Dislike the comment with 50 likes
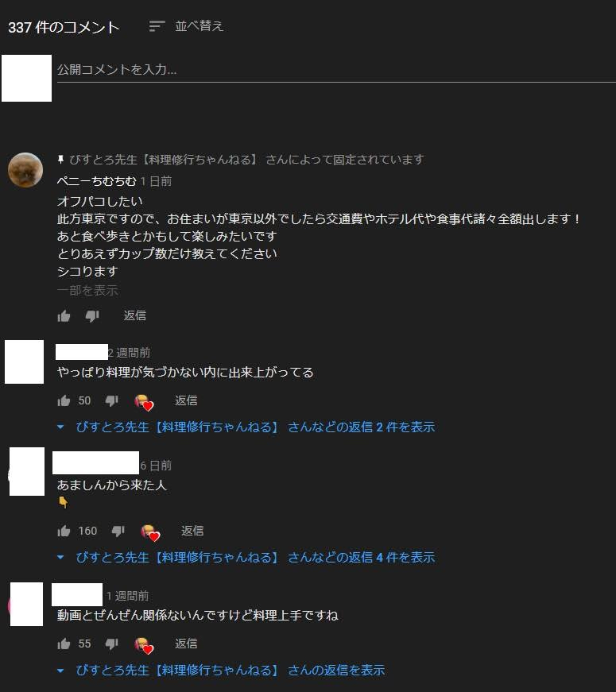This screenshot has width=616, height=692. tap(111, 400)
